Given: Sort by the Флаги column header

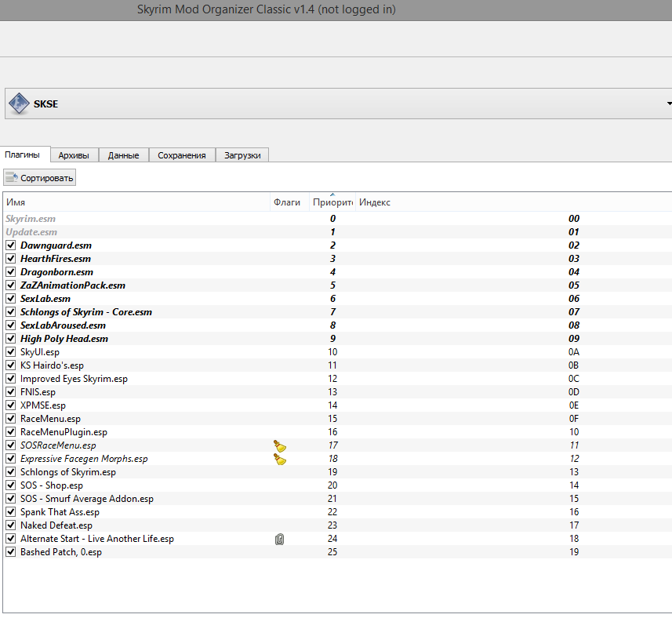Looking at the screenshot, I should pyautogui.click(x=289, y=202).
